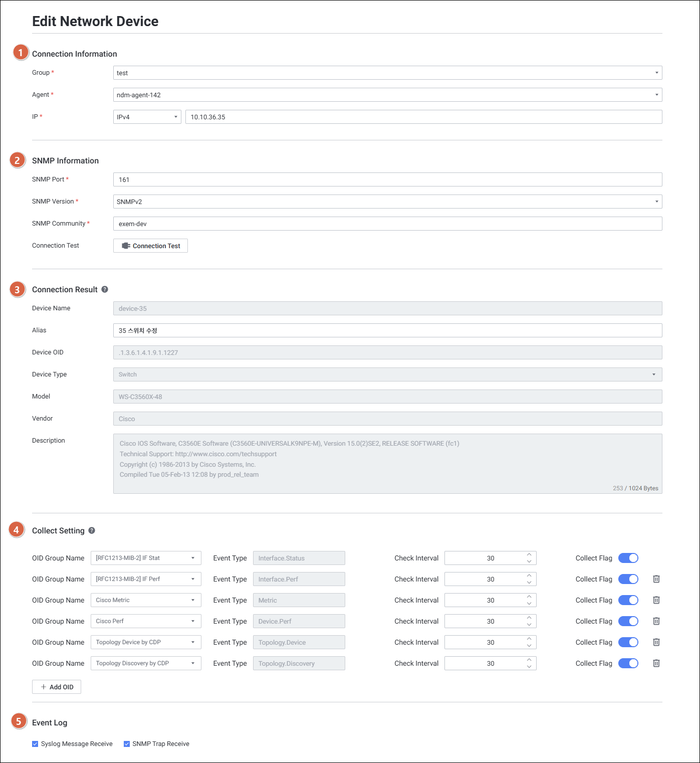This screenshot has width=700, height=763.
Task: Increase Check Interval for Interface.Status row
Action: coord(529,555)
